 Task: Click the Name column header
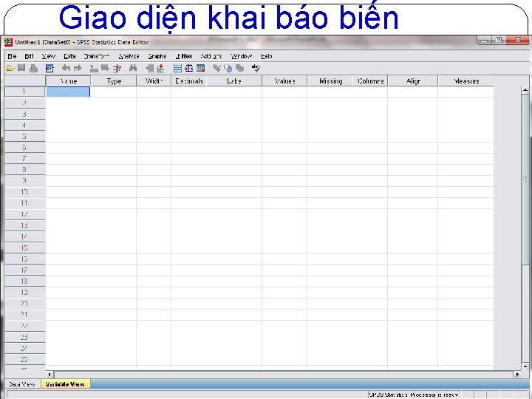coord(68,81)
